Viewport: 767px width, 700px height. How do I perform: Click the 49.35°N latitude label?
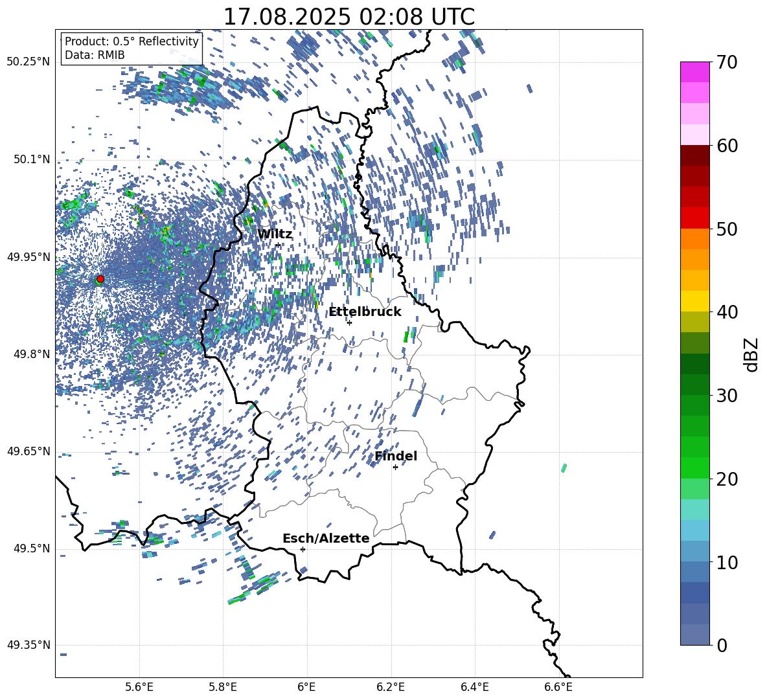point(29,645)
